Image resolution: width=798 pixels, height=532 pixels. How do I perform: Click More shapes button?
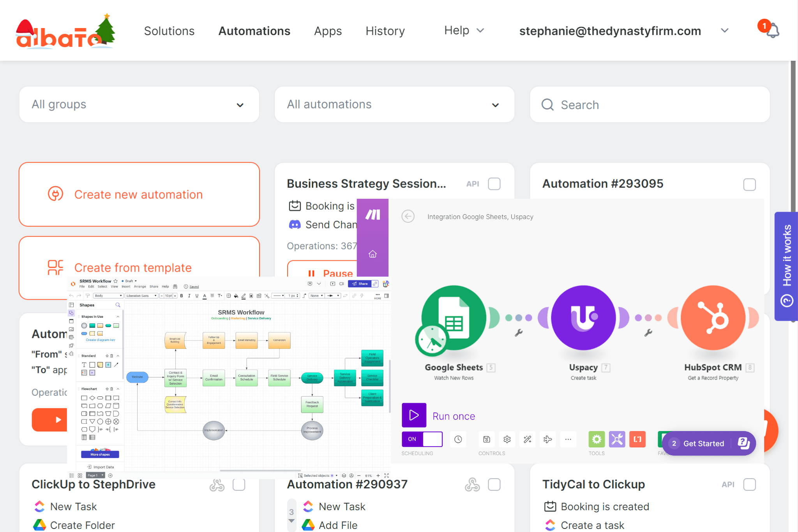[100, 454]
